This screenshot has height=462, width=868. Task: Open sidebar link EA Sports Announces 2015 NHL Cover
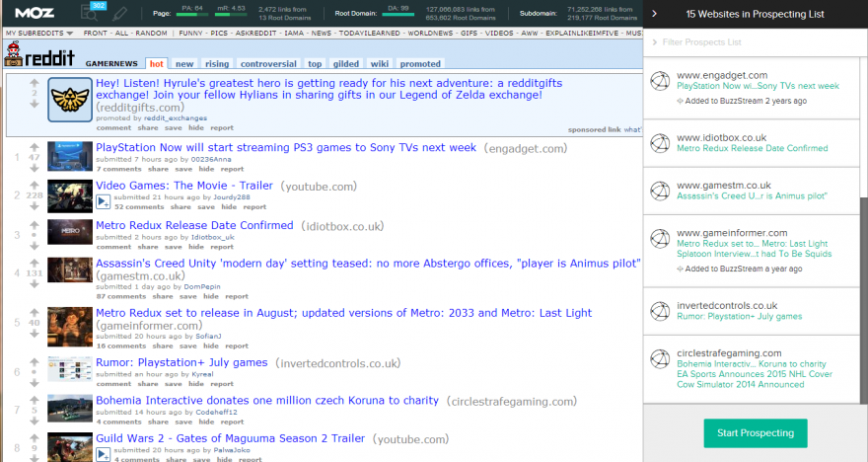click(754, 374)
